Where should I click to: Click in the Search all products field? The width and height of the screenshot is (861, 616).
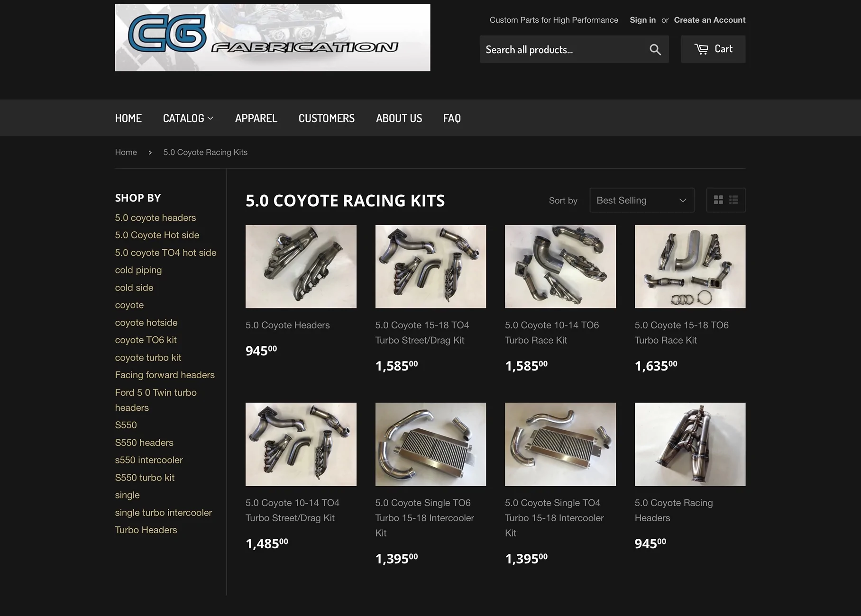[562, 49]
